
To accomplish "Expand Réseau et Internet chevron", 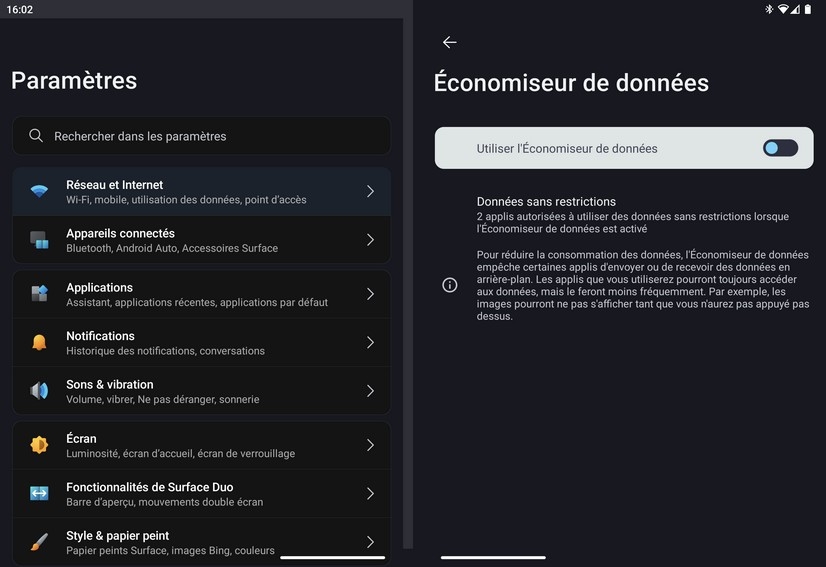I will click(370, 191).
